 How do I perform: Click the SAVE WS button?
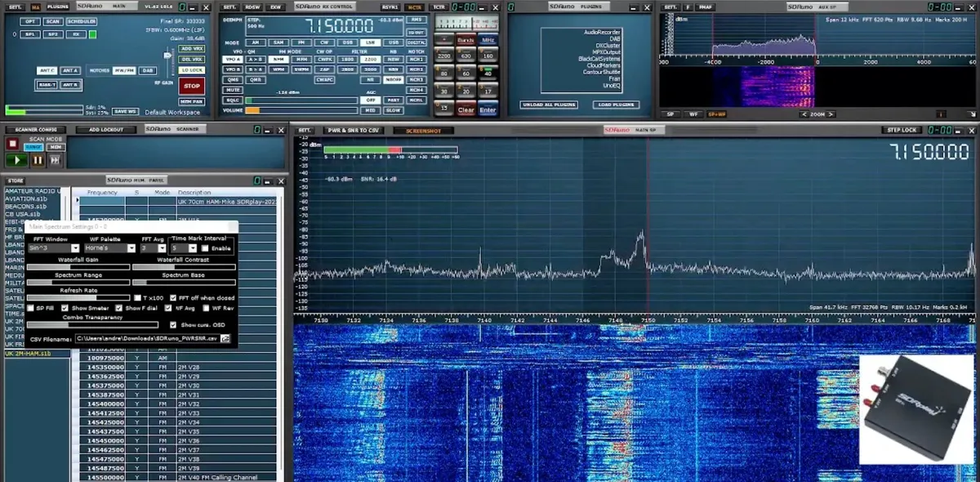coord(125,111)
